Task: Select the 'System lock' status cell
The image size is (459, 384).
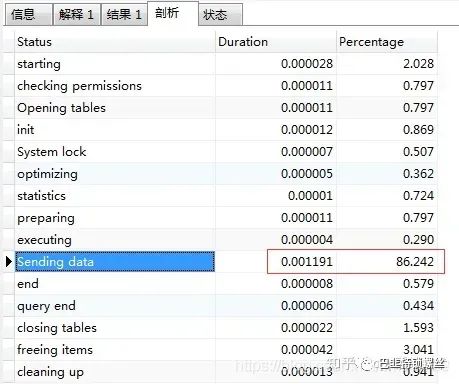Action: click(115, 152)
